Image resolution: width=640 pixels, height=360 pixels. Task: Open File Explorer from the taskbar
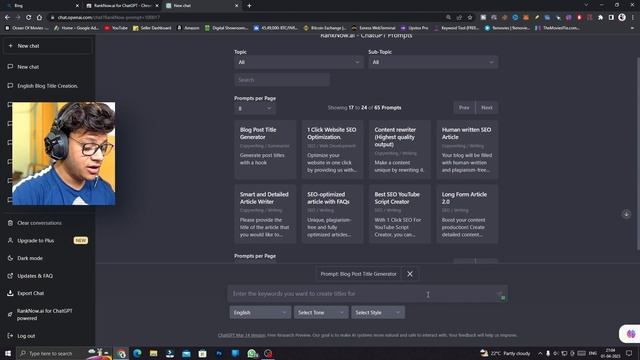pyautogui.click(x=153, y=353)
